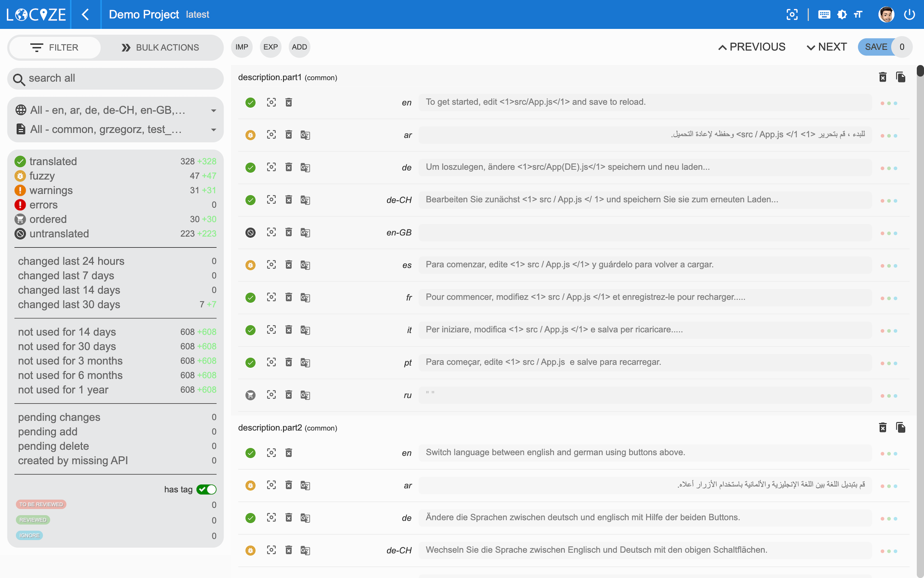Click the NEXT button
This screenshot has height=578, width=924.
[827, 47]
